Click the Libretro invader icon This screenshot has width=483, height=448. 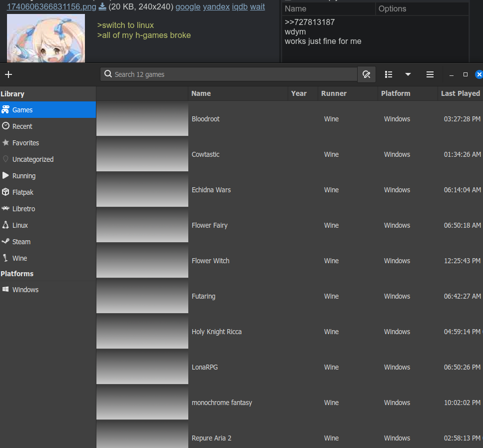click(x=5, y=209)
